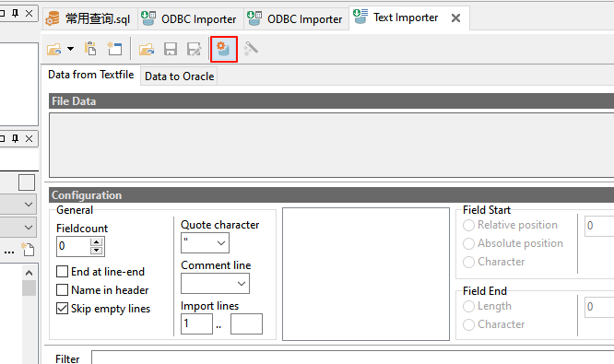Click the New definition icon with star
The width and height of the screenshot is (614, 364).
[114, 49]
